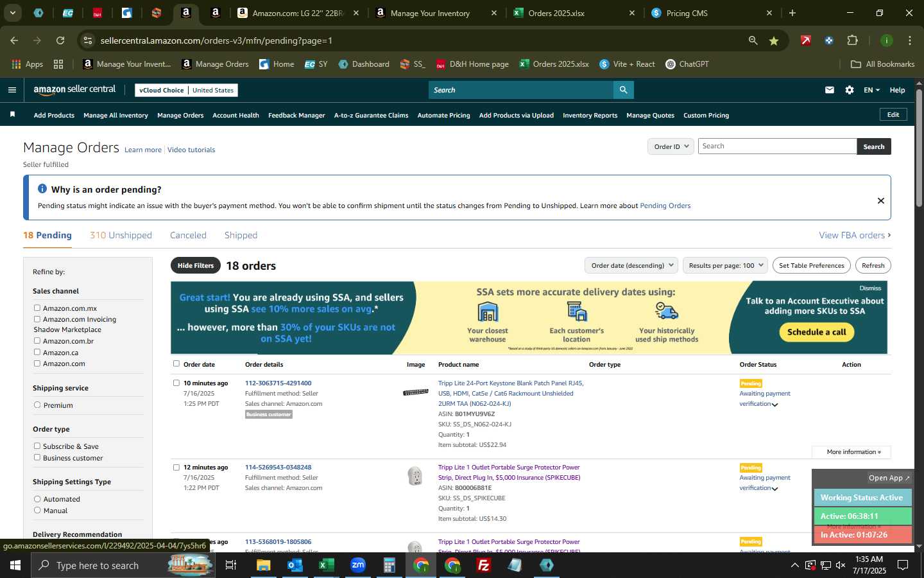Image resolution: width=924 pixels, height=578 pixels.
Task: Bookmark this page with the star icon
Action: click(774, 40)
